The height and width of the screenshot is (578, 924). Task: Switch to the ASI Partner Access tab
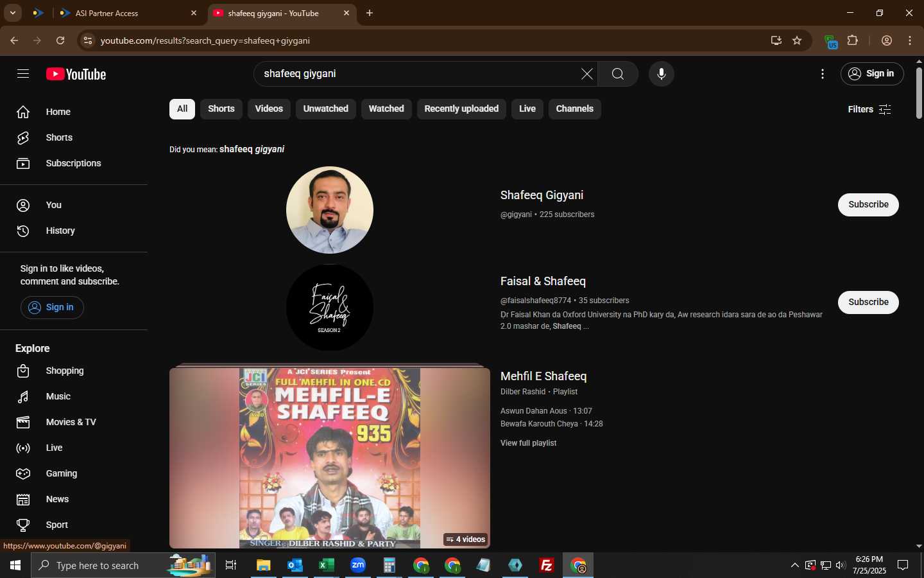pyautogui.click(x=128, y=13)
